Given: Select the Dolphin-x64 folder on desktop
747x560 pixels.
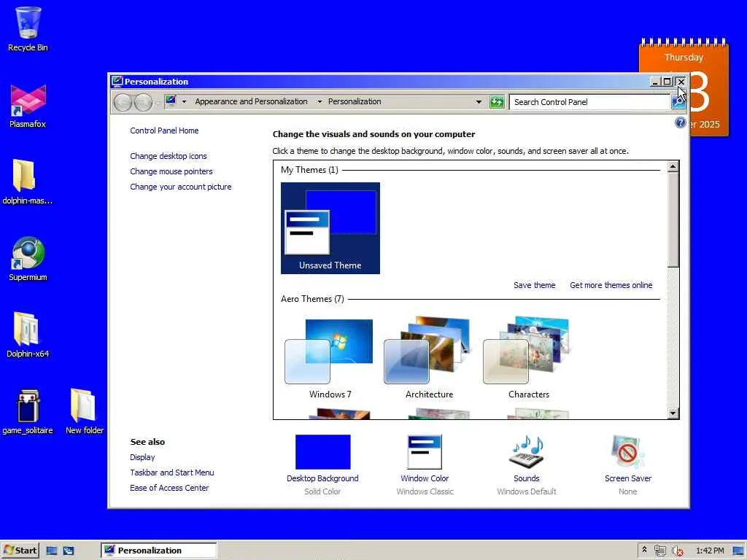Looking at the screenshot, I should 28,335.
